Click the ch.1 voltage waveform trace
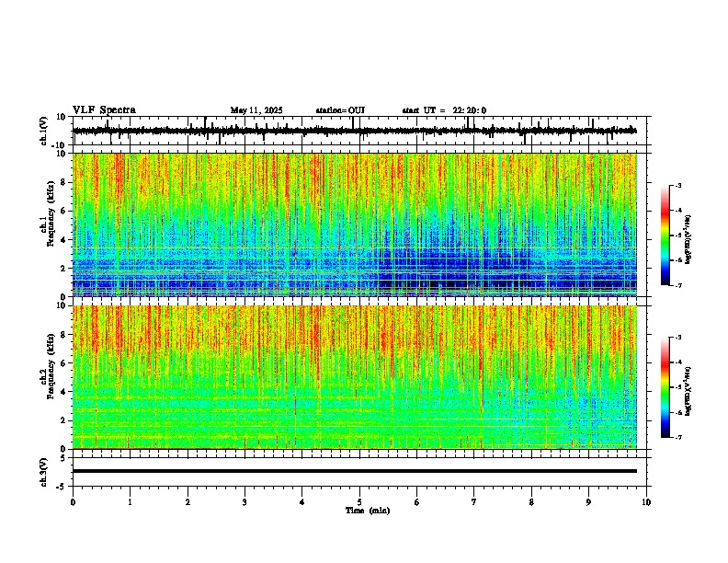This screenshot has width=728, height=563. (x=355, y=131)
